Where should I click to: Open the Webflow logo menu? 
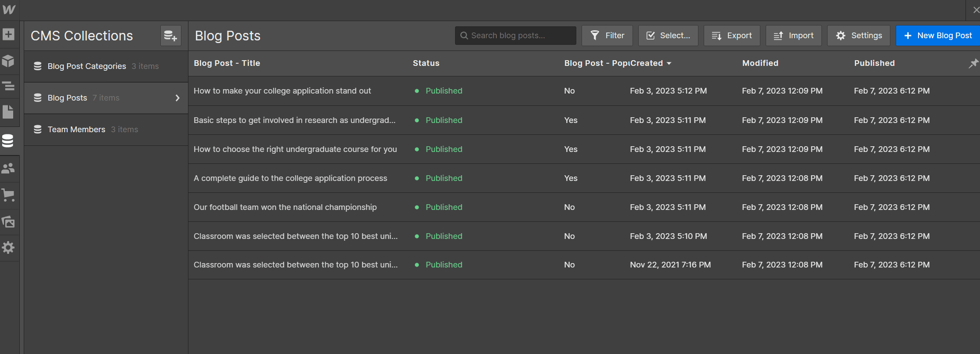click(9, 10)
